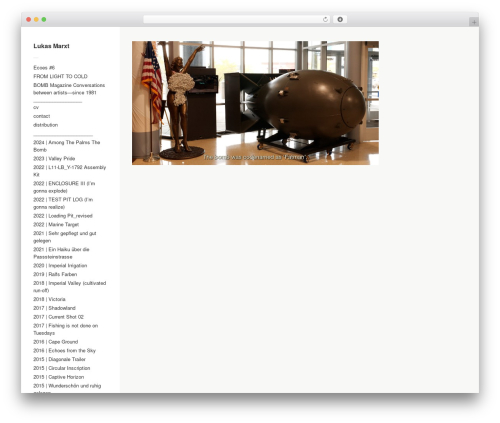Open 2022 ENCLOSURE III project
This screenshot has width=500, height=423.
coord(64,187)
